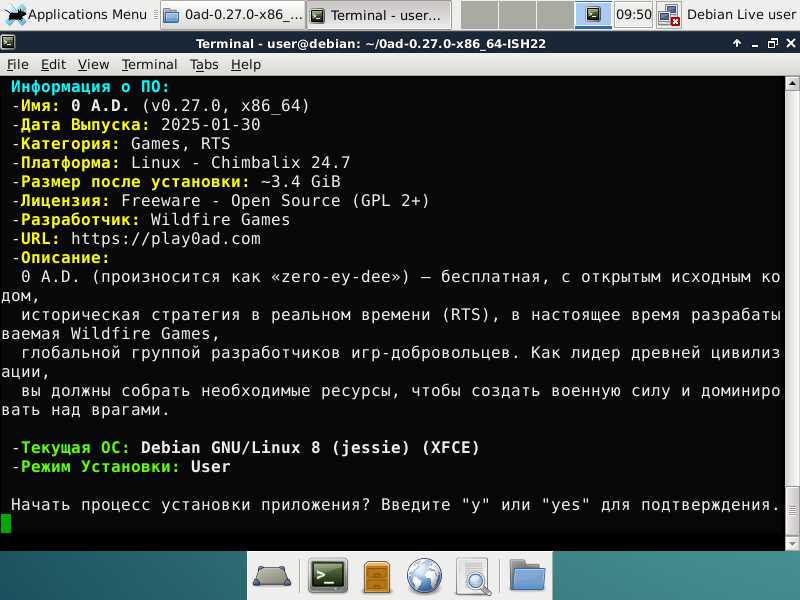
Task: Click the 'Games, RTS' category text
Action: point(181,143)
